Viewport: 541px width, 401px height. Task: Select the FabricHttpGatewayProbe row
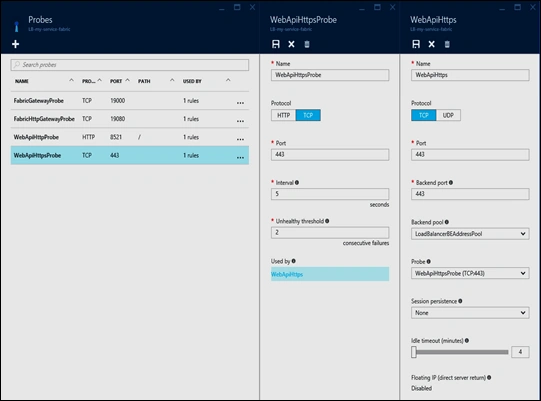coord(130,119)
